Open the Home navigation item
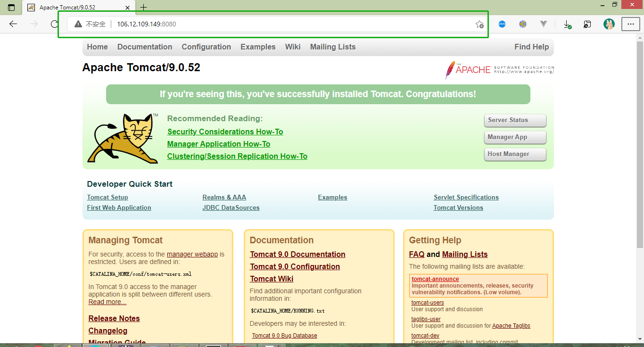The image size is (644, 347). 97,47
